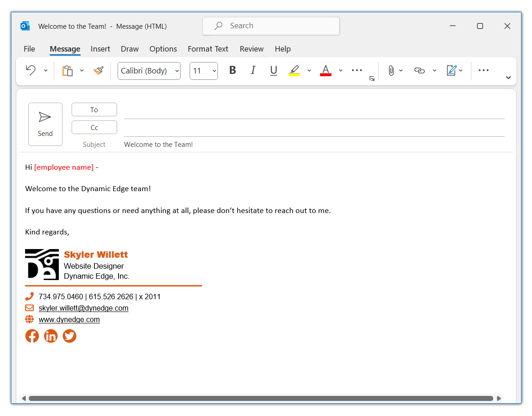The height and width of the screenshot is (416, 532).
Task: Click the Paste clipboard icon
Action: [67, 71]
